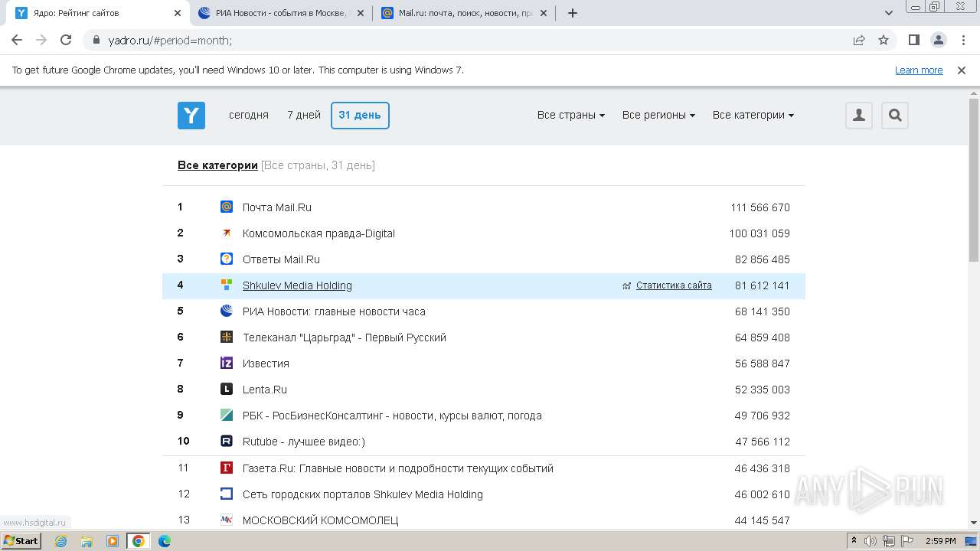Open the Известия site link
Screen dimensions: 980x551
pos(266,364)
